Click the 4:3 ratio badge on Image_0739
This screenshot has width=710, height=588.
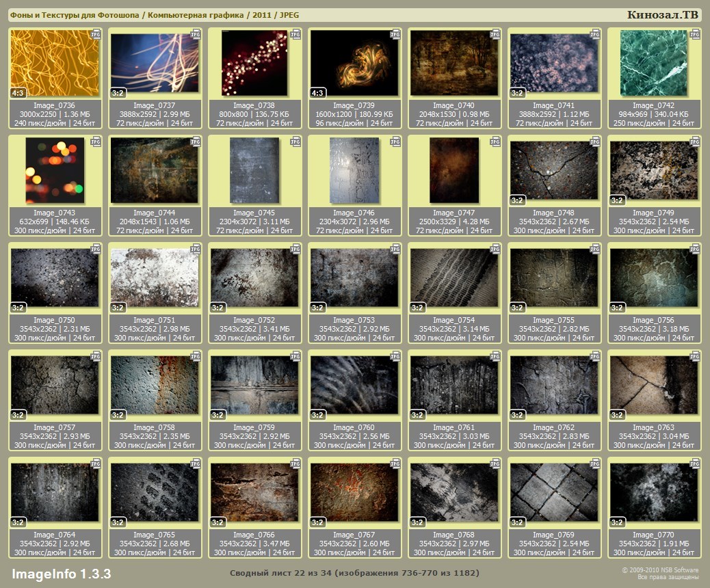tap(317, 93)
